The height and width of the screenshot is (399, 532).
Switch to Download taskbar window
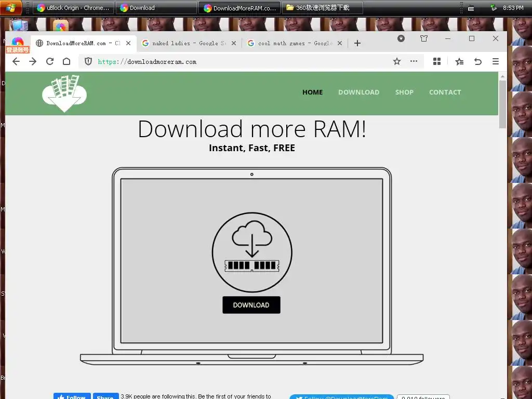pyautogui.click(x=156, y=8)
